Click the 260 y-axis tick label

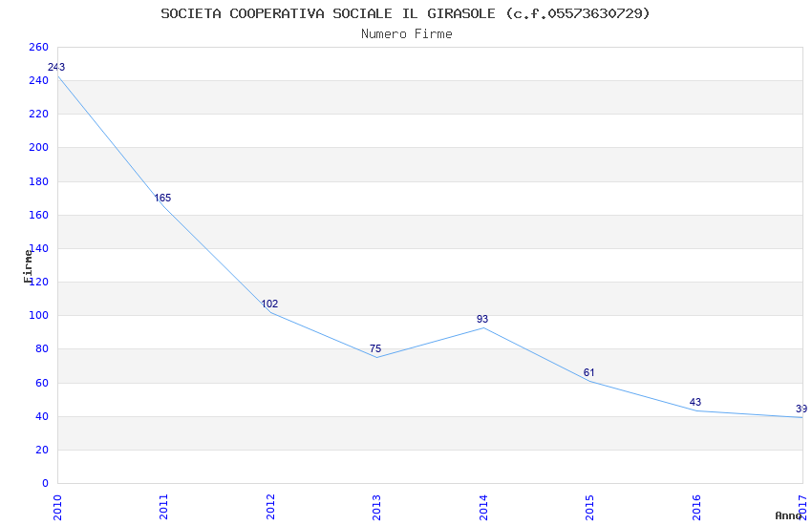click(x=38, y=48)
